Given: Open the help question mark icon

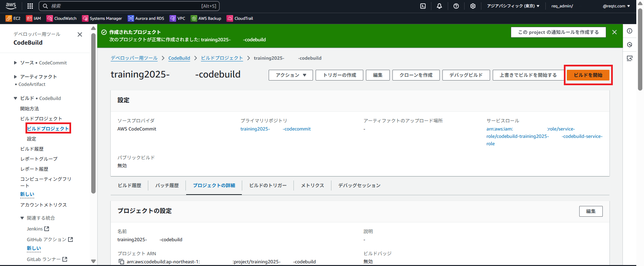Looking at the screenshot, I should point(456,6).
